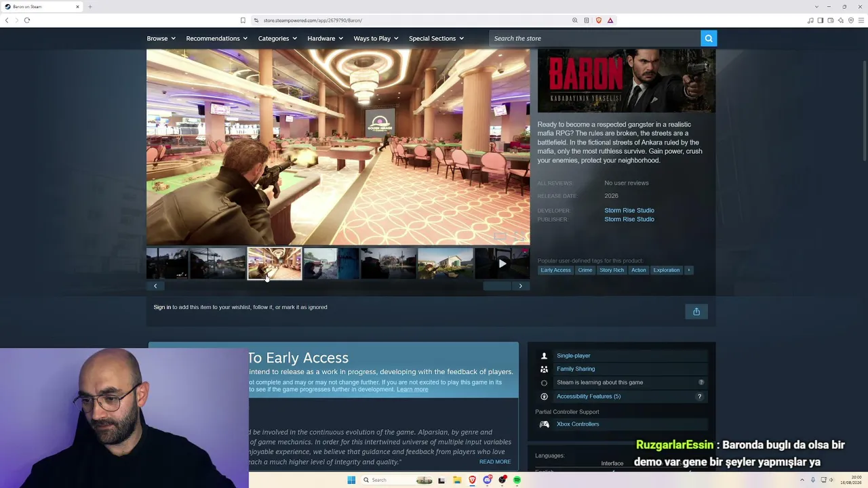Show hidden system tray icons chevron

coord(802,480)
